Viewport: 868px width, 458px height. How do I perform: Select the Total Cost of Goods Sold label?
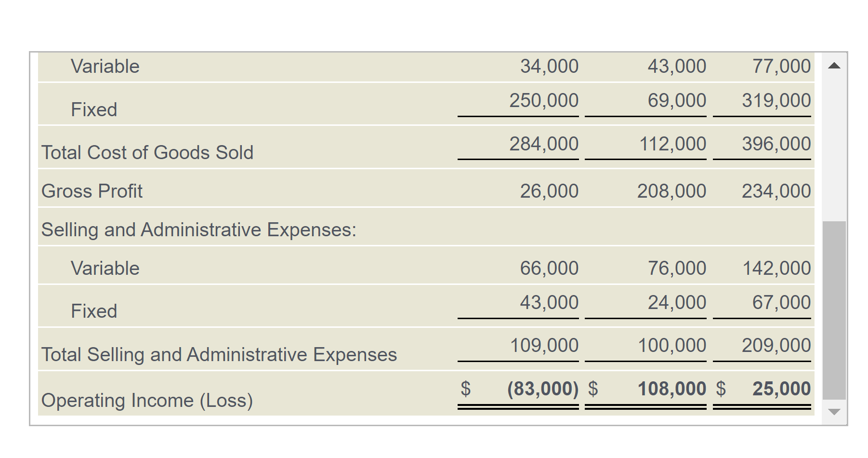point(147,152)
